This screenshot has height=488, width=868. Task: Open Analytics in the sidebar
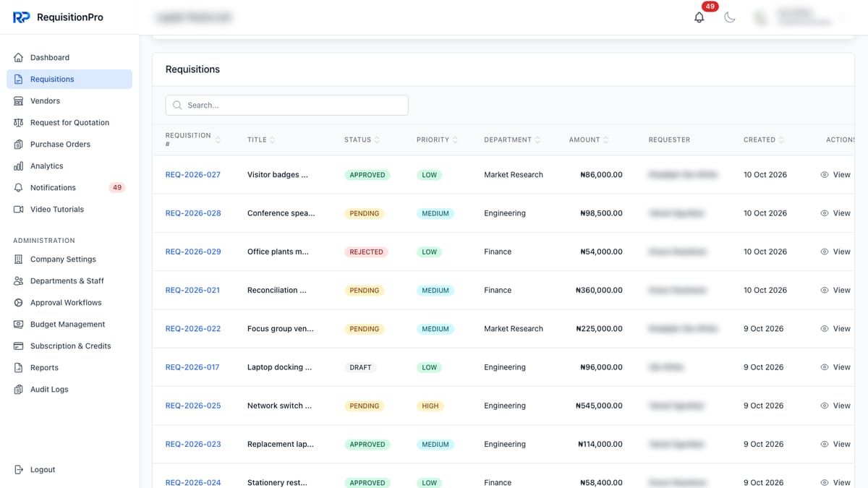(69, 166)
